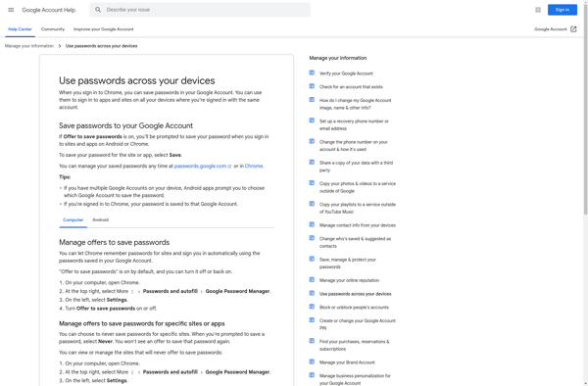Select the Android tab
The width and height of the screenshot is (588, 386).
[x=101, y=220]
